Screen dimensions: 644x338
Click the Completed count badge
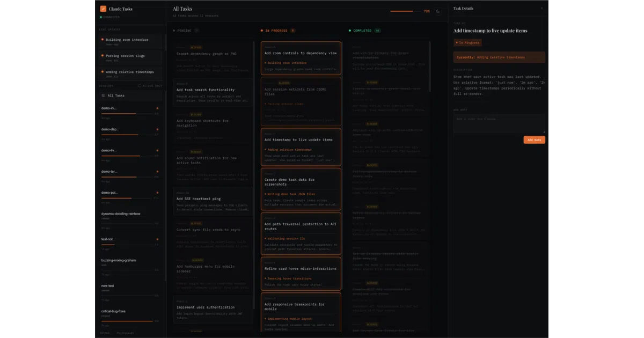[x=378, y=31]
